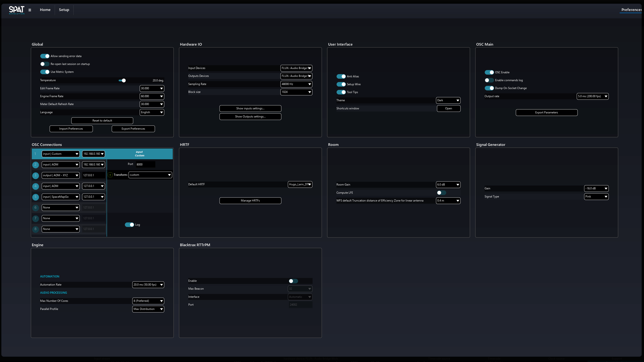Click the green plus icon beside Transform
This screenshot has height=362, width=644.
110,175
